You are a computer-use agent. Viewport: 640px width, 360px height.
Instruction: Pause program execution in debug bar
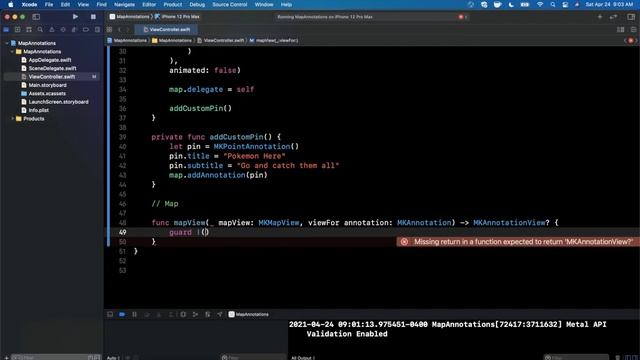(x=134, y=314)
